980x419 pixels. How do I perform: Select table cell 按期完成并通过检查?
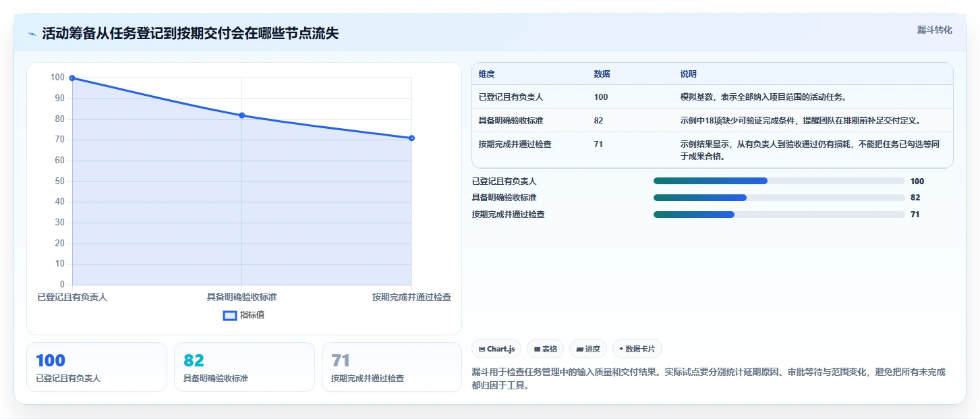point(515,144)
